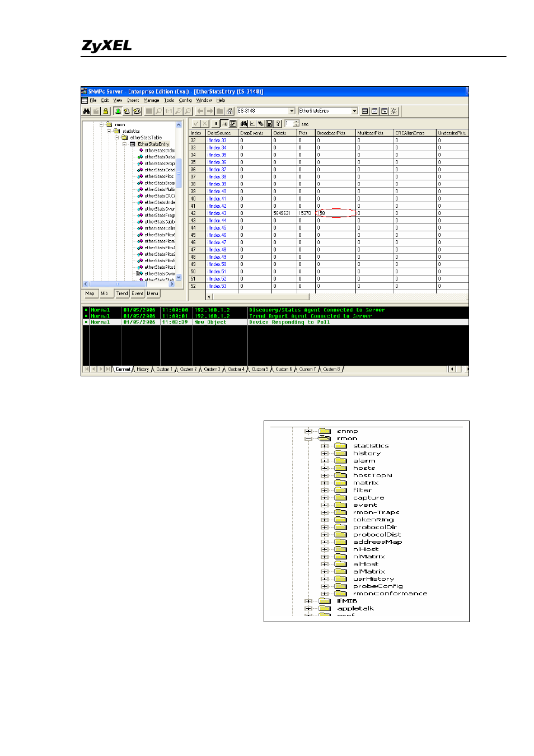Viewport: 534px width, 756px height.
Task: Open the File menu
Action: (93, 100)
